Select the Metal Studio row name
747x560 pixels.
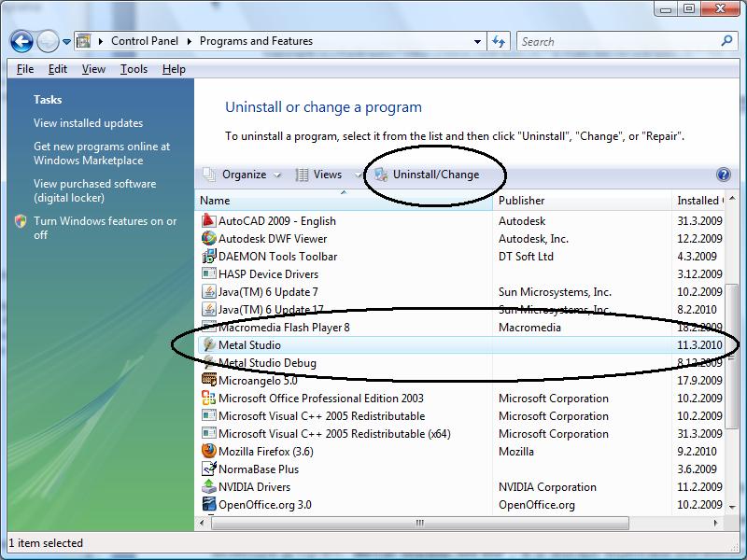click(x=249, y=345)
